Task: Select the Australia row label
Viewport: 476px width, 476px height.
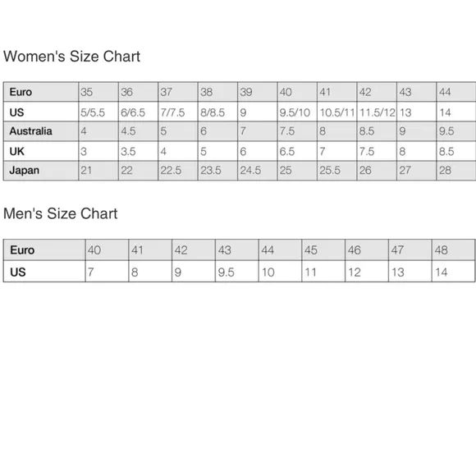Action: coord(41,131)
